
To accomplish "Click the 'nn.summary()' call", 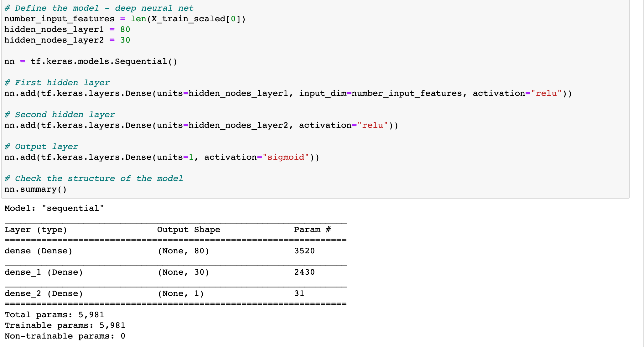I will click(x=35, y=189).
